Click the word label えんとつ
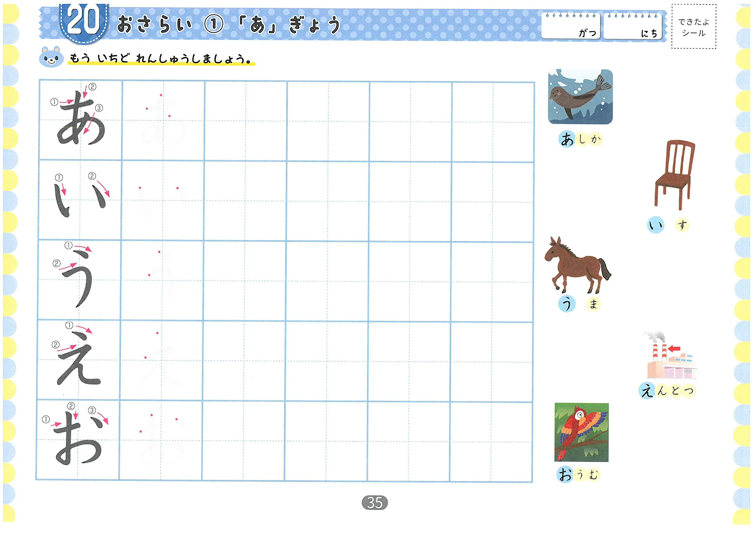The width and height of the screenshot is (756, 535). [x=667, y=391]
